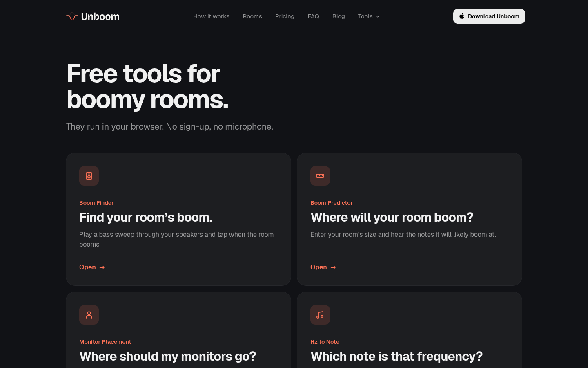This screenshot has width=588, height=368.
Task: Open the FAQ page
Action: click(x=313, y=16)
